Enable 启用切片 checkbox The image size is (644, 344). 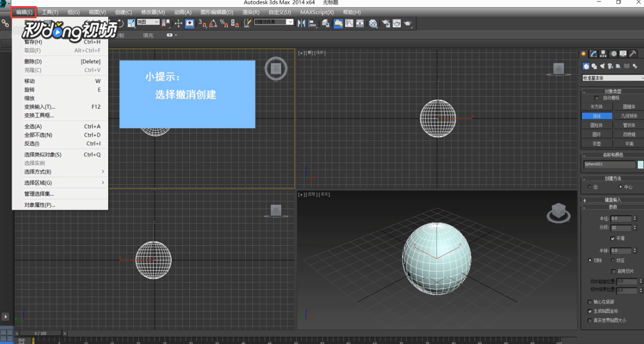(613, 271)
